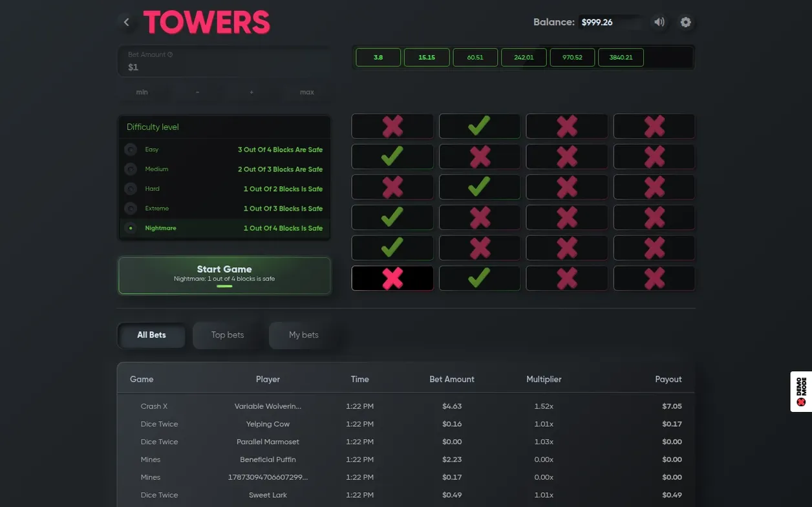
Task: Click the Multiplier column header
Action: 544,380
